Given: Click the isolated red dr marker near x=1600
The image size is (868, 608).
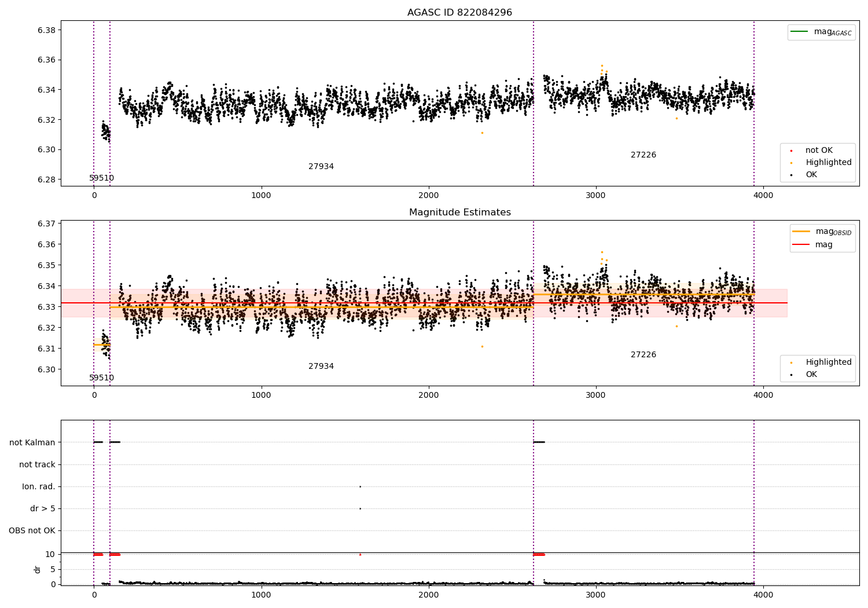Looking at the screenshot, I should click(360, 555).
